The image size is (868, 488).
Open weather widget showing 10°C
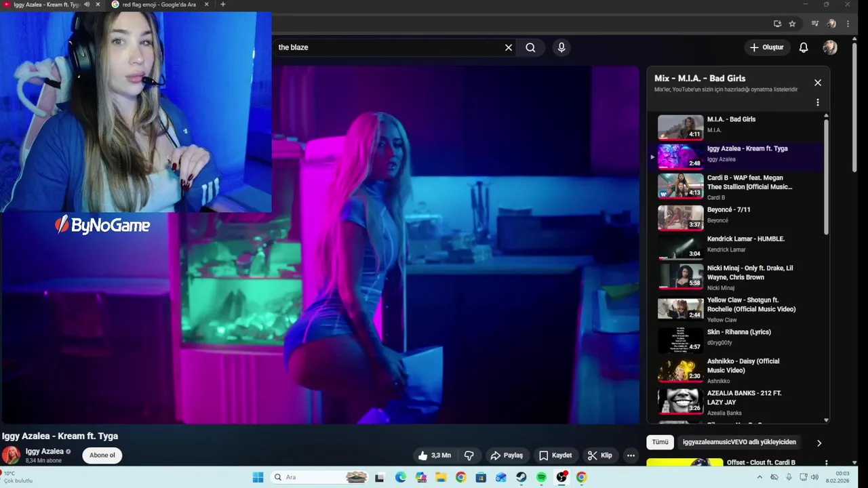[18, 477]
